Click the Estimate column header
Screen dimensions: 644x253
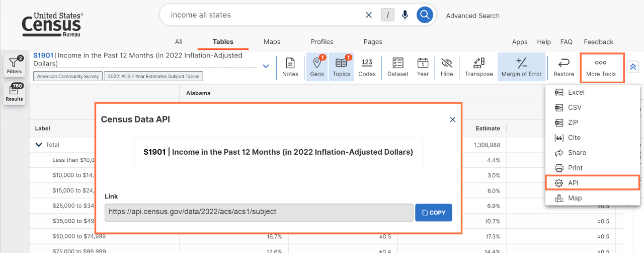coord(488,129)
